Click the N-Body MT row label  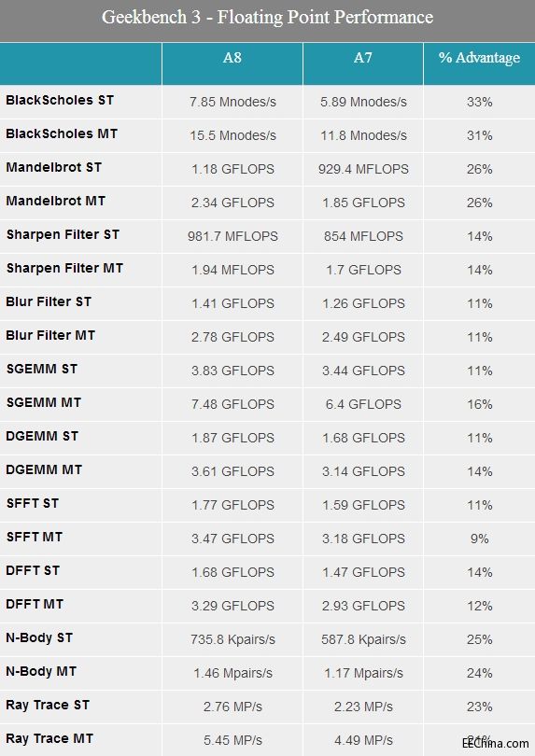(41, 671)
